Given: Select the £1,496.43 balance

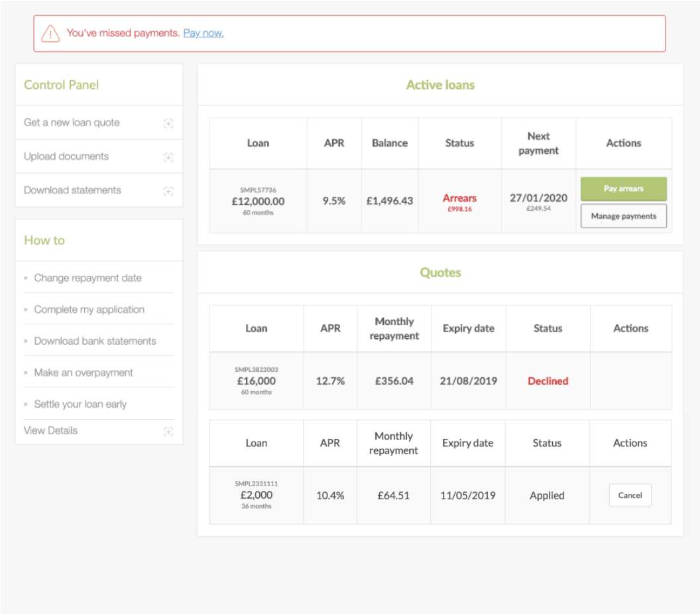Looking at the screenshot, I should coord(390,201).
